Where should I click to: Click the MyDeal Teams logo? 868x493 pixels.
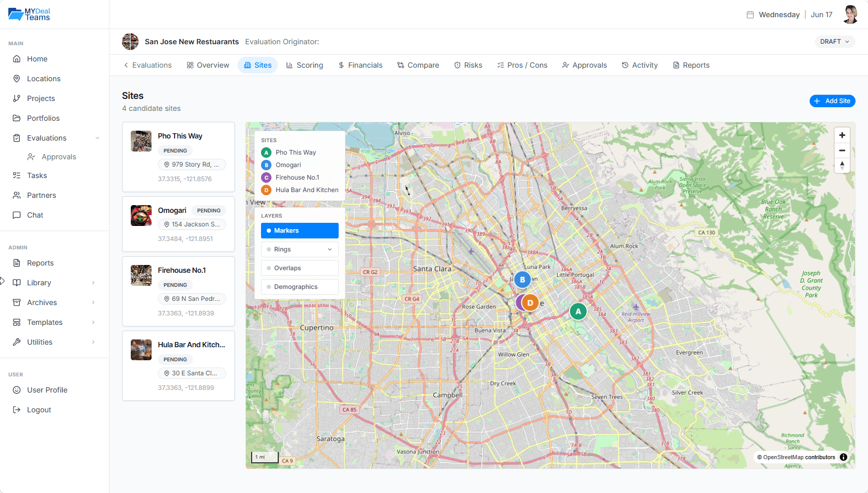click(29, 14)
